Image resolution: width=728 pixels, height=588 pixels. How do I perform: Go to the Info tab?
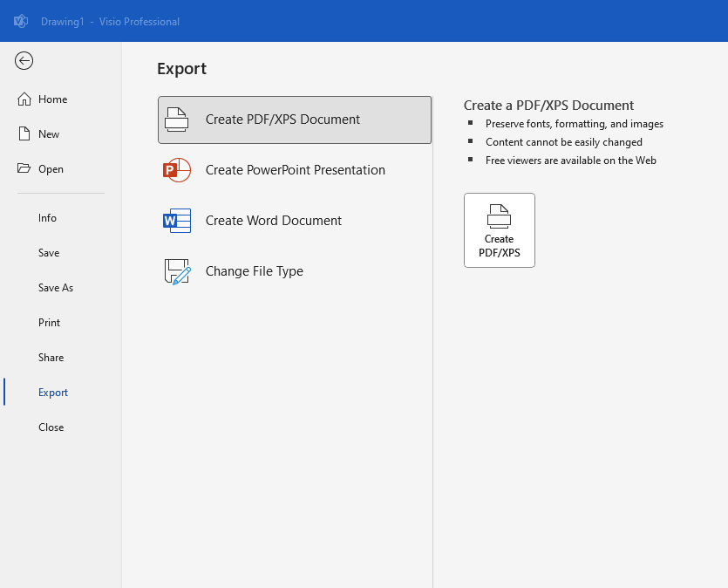pos(61,218)
